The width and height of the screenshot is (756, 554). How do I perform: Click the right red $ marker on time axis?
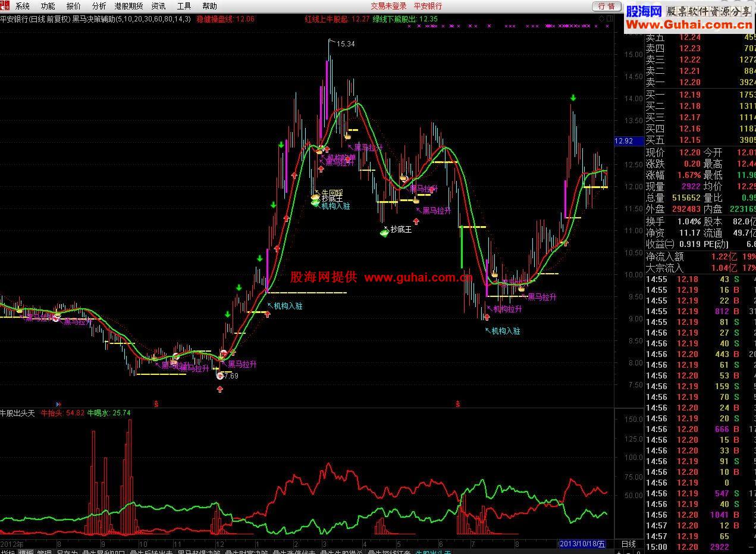457,403
